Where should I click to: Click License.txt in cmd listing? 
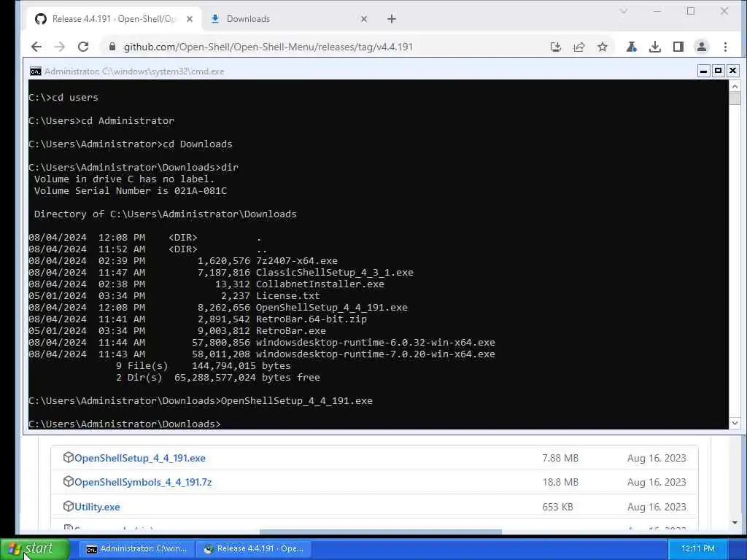point(287,296)
